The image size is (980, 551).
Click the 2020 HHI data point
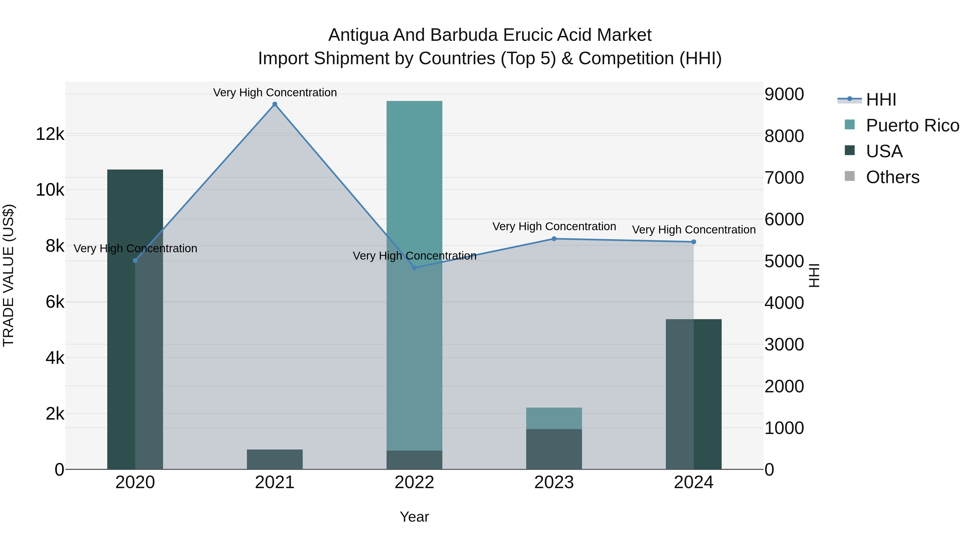point(135,260)
